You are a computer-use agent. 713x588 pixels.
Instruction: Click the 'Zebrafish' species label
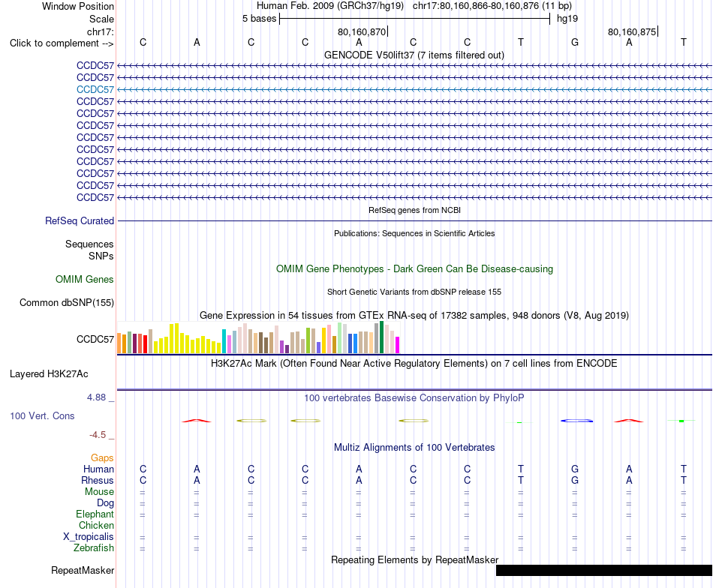[x=94, y=547]
